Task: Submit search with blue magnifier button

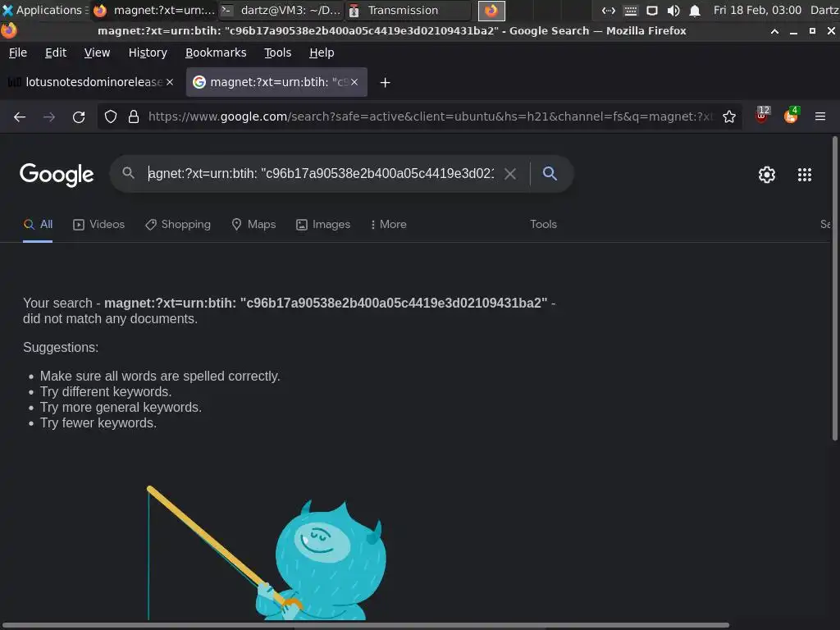Action: [x=550, y=174]
